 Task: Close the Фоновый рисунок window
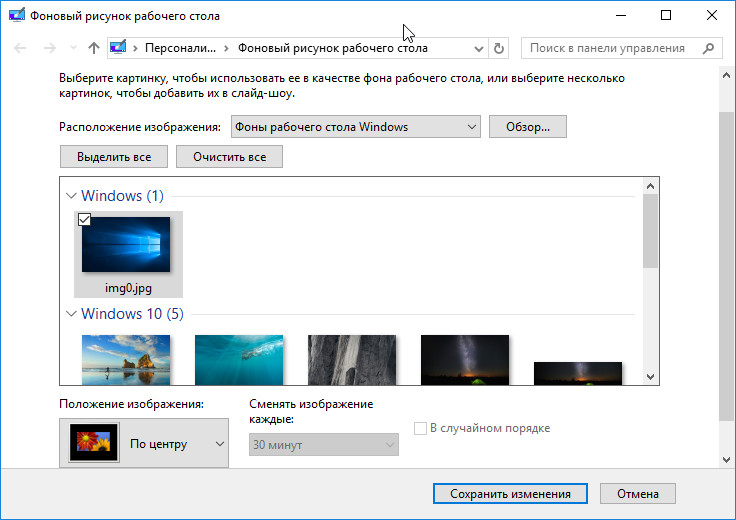click(712, 15)
